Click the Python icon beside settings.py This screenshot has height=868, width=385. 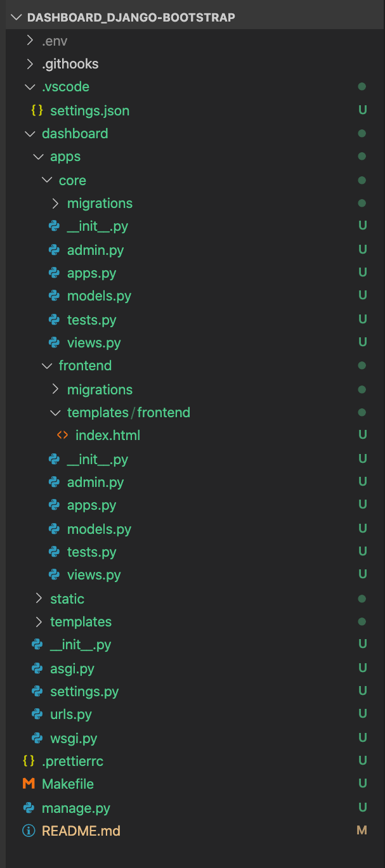(x=37, y=691)
